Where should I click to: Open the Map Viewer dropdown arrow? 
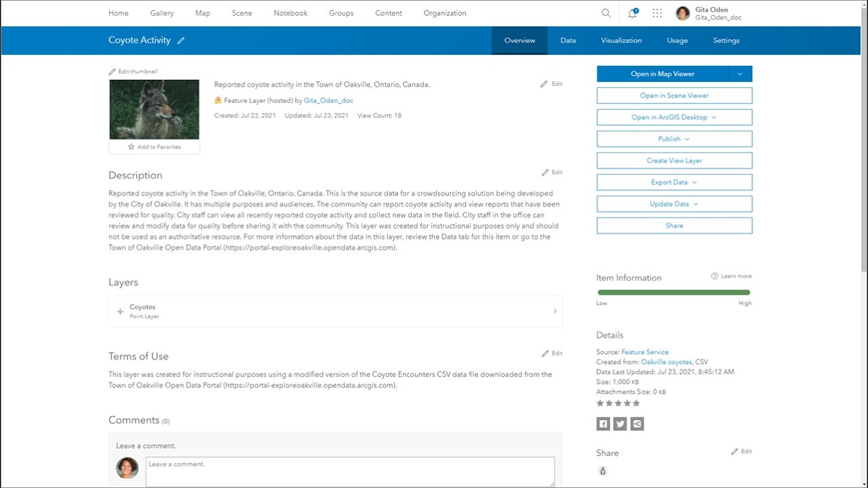coord(740,74)
